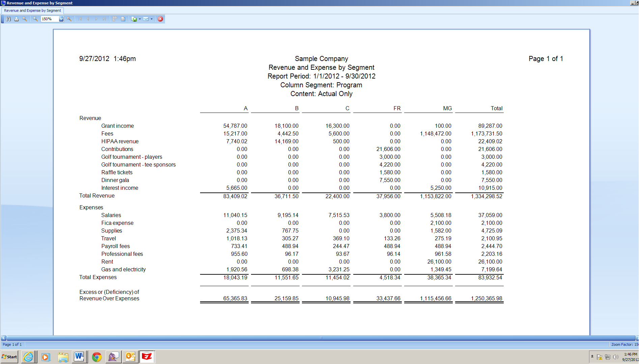Viewport: 639px width, 364px height.
Task: Click the 'Professional fees' row label
Action: (x=122, y=254)
